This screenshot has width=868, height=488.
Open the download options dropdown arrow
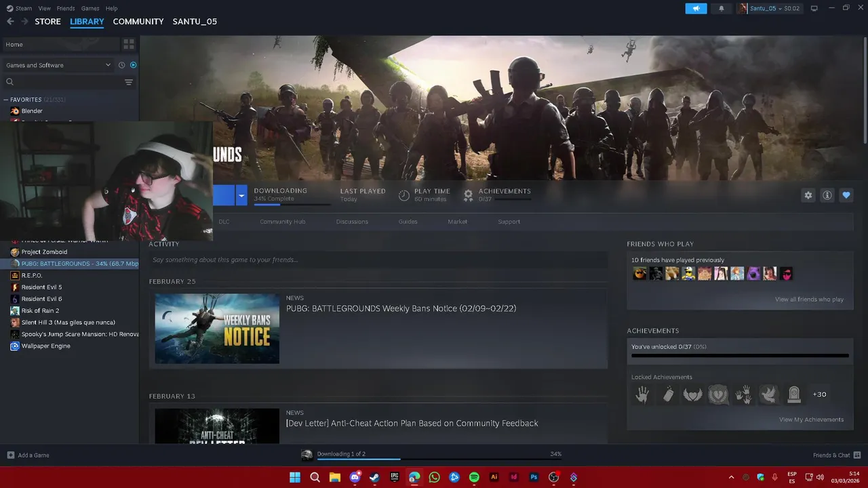241,195
